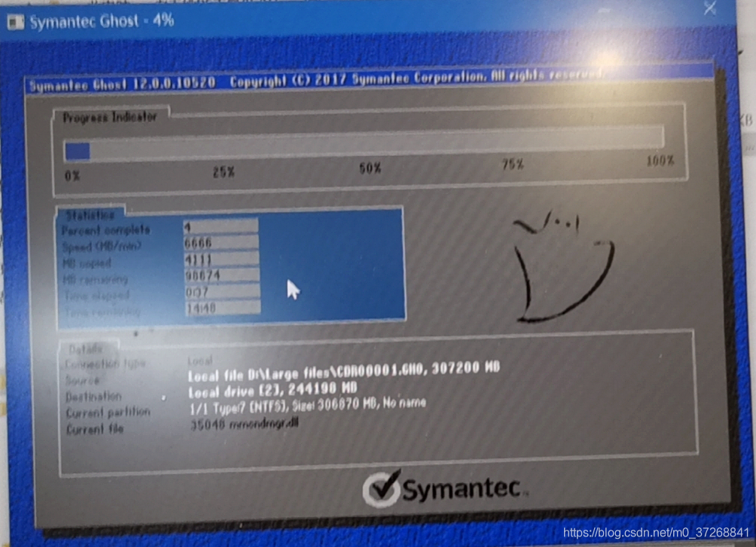
Task: Click the 0% progress marker
Action: (x=72, y=176)
